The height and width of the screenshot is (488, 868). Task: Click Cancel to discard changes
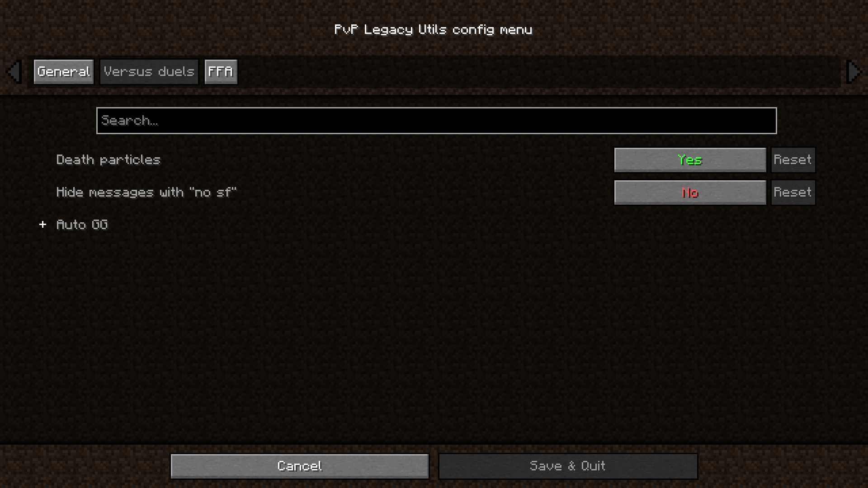(298, 465)
